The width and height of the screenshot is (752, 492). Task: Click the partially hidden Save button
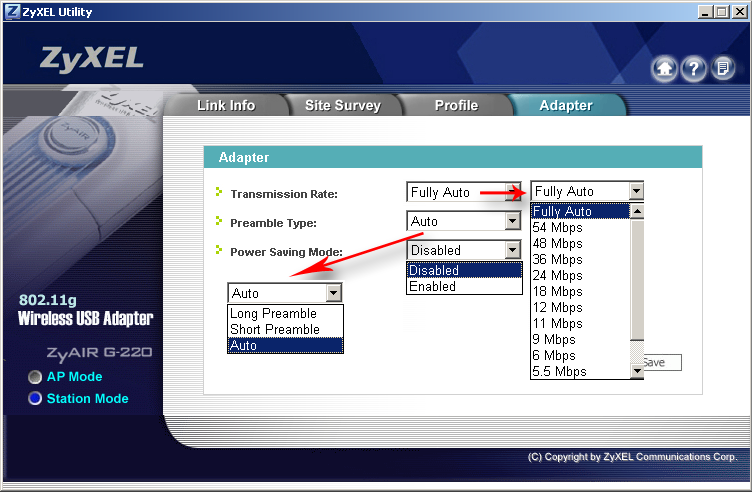pyautogui.click(x=662, y=363)
